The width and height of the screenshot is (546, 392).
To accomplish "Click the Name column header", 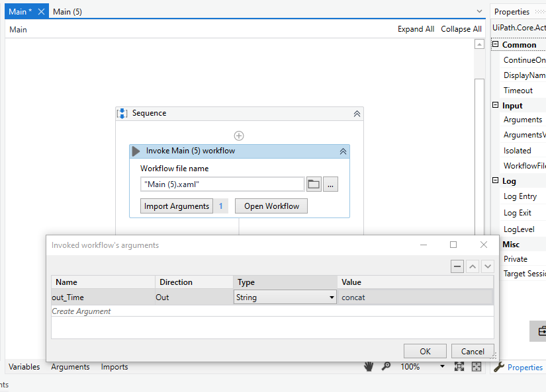I will point(103,282).
